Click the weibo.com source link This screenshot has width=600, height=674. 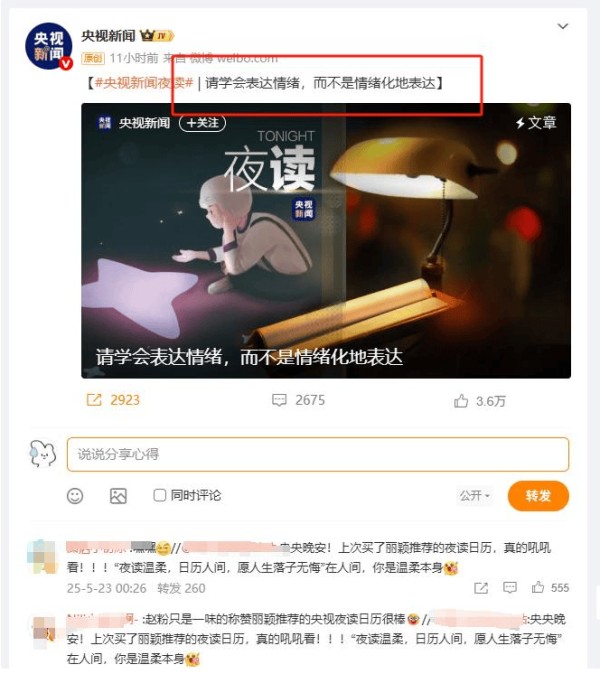(247, 58)
